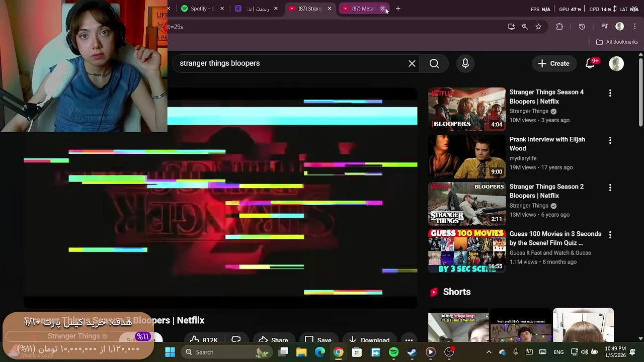
Task: Open All Bookmarks folder
Action: tap(617, 42)
